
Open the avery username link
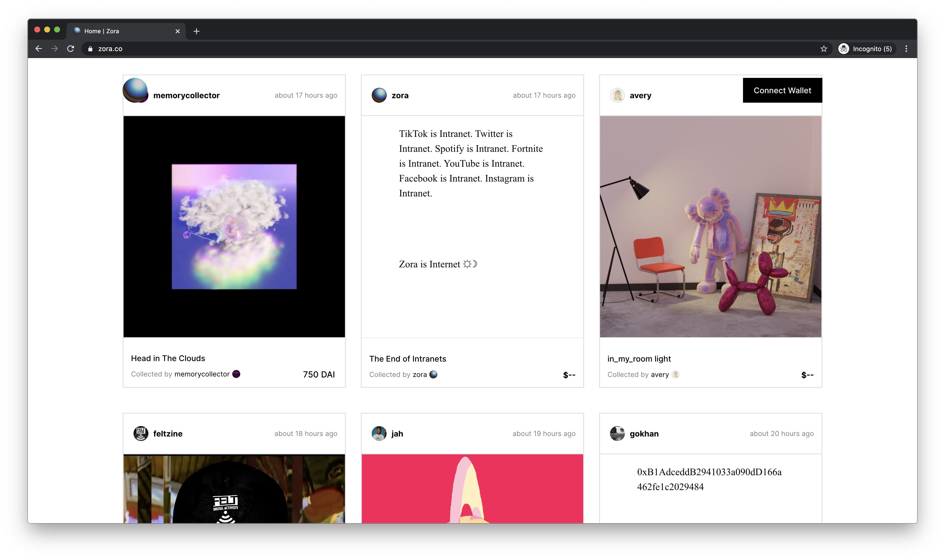tap(640, 95)
